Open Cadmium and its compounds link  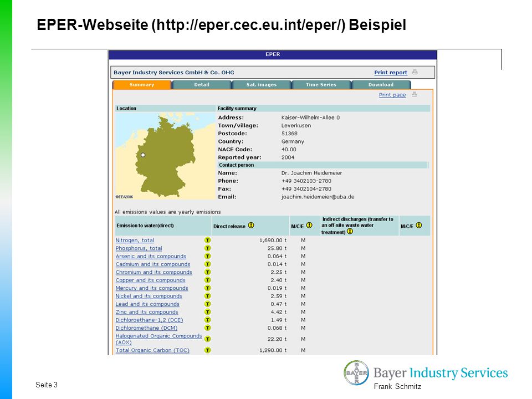point(153,264)
